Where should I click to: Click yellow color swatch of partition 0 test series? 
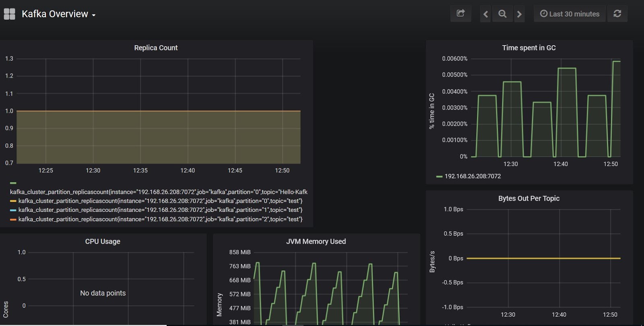coord(13,201)
